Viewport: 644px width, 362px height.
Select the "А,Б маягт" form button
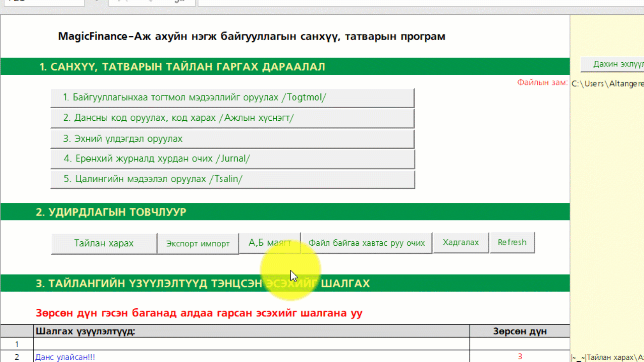[270, 242]
